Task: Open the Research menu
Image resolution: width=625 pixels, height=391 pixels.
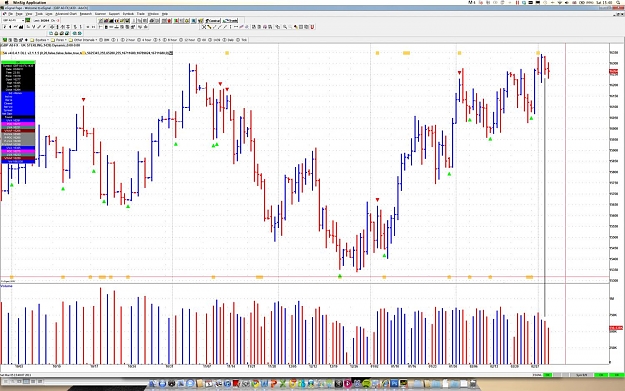Action: [x=86, y=14]
